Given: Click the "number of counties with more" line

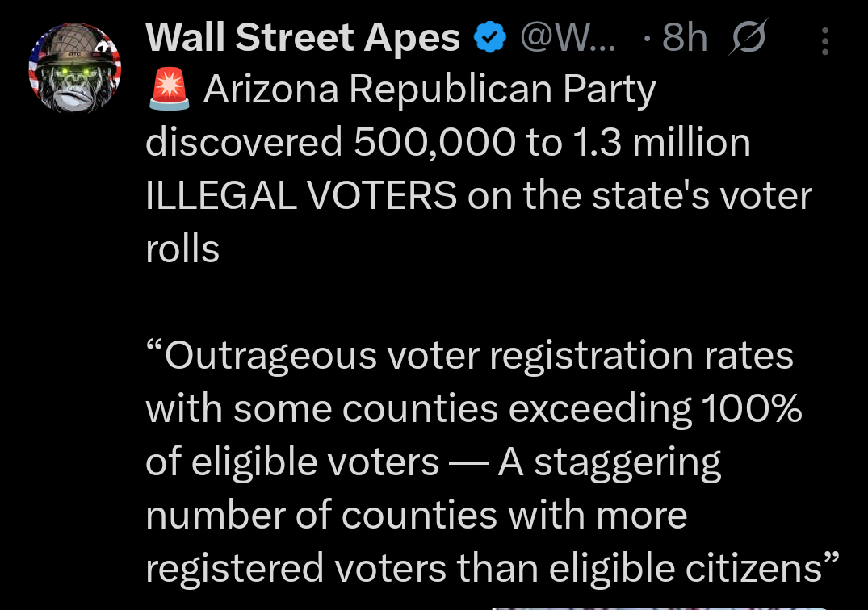Looking at the screenshot, I should coord(416,516).
